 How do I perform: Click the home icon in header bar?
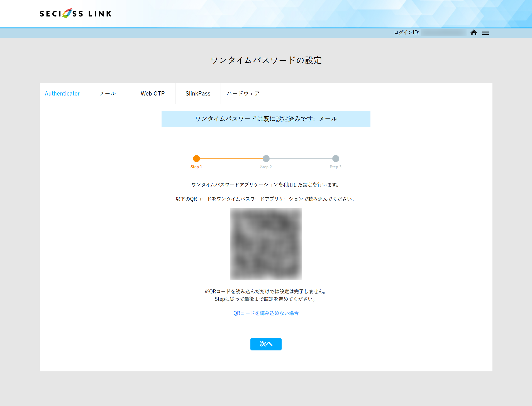point(474,33)
